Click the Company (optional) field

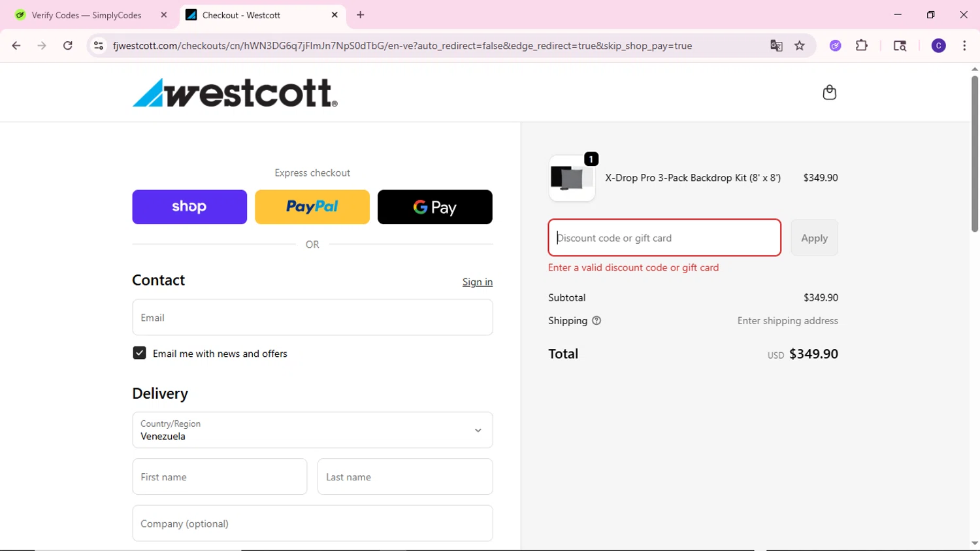[x=312, y=524]
